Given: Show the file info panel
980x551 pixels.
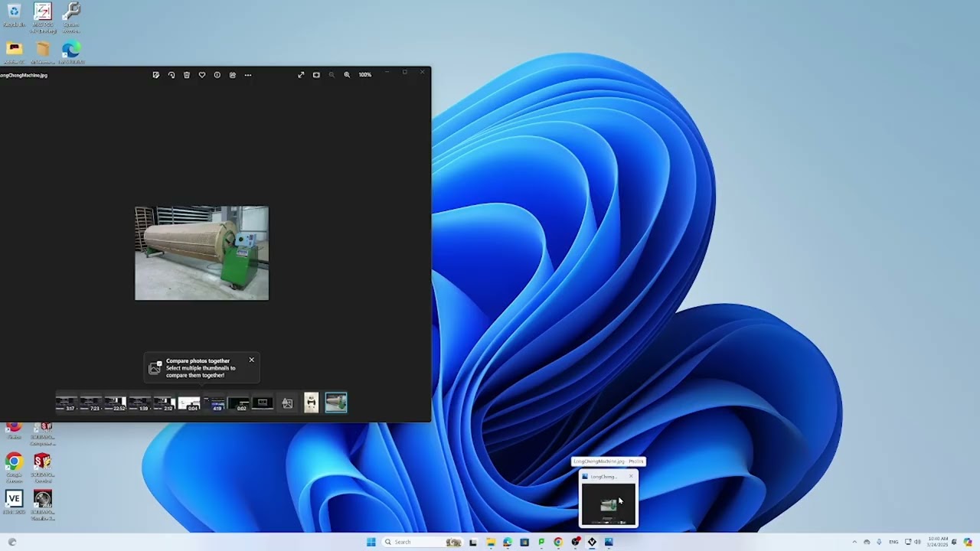Looking at the screenshot, I should pos(217,75).
